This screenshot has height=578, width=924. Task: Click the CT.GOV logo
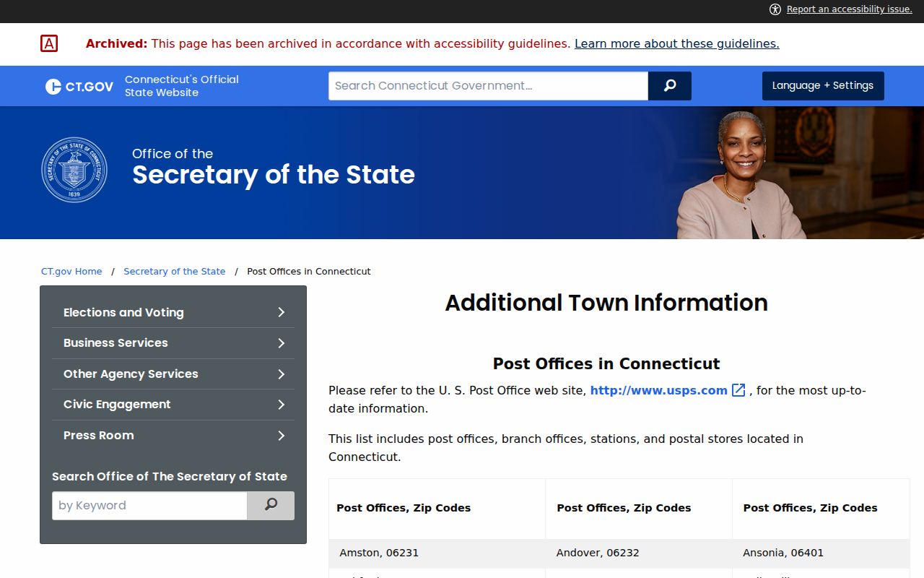pyautogui.click(x=79, y=87)
